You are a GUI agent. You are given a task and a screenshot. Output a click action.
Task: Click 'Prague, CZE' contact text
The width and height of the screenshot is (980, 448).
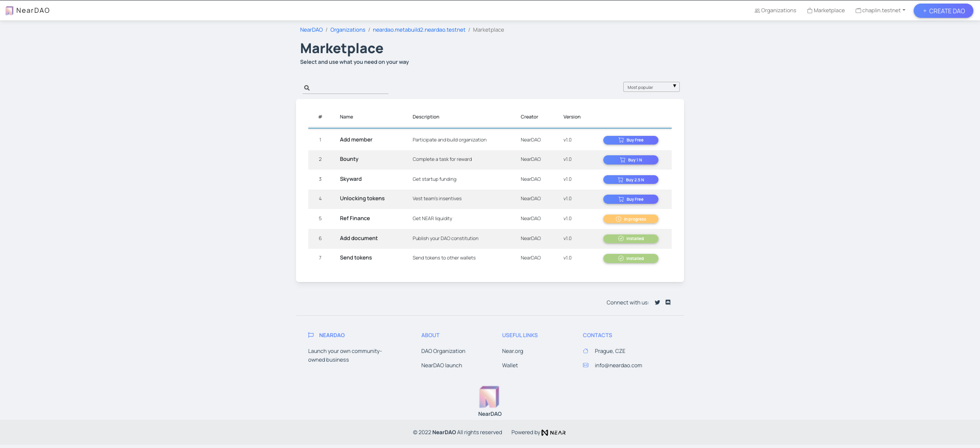(610, 351)
